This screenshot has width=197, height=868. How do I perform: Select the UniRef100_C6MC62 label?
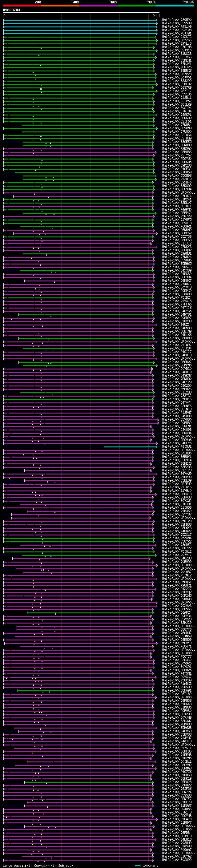176,233
